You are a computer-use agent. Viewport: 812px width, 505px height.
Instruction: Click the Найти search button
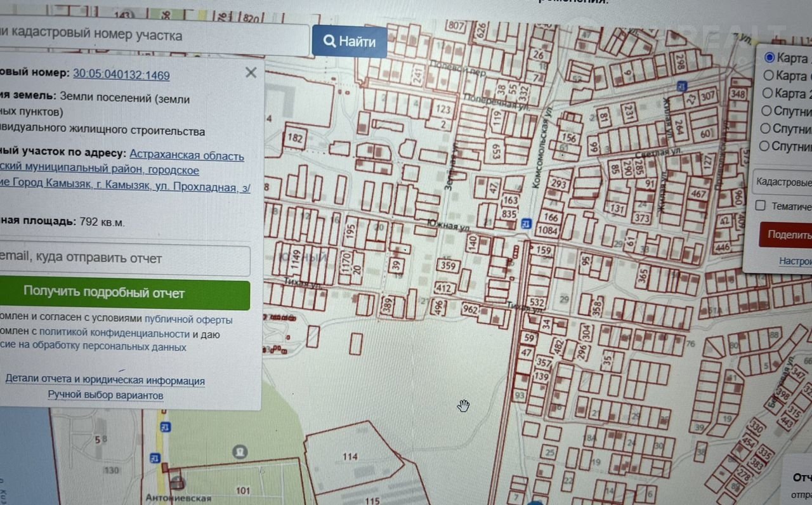pyautogui.click(x=350, y=42)
